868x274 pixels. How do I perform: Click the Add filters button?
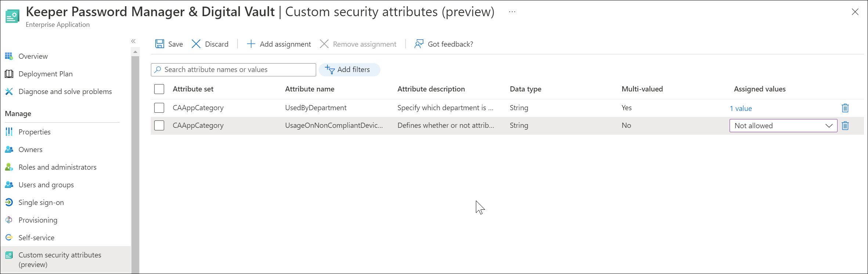pos(349,70)
